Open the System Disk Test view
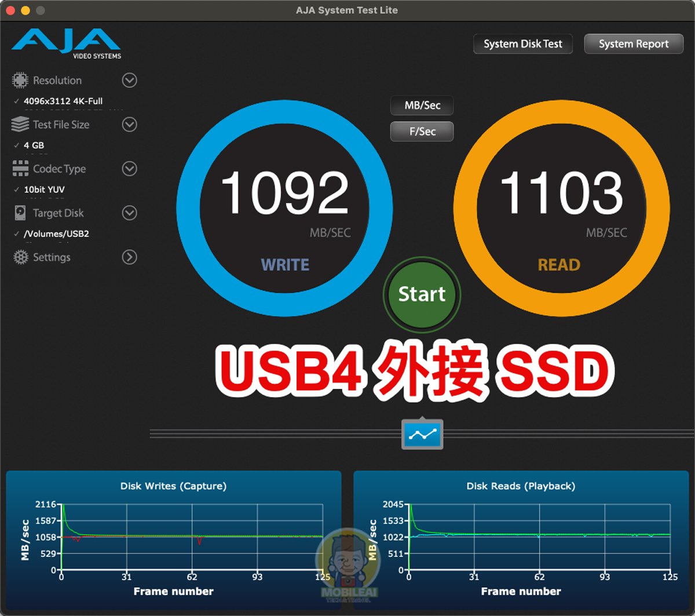The height and width of the screenshot is (616, 695). (x=523, y=44)
